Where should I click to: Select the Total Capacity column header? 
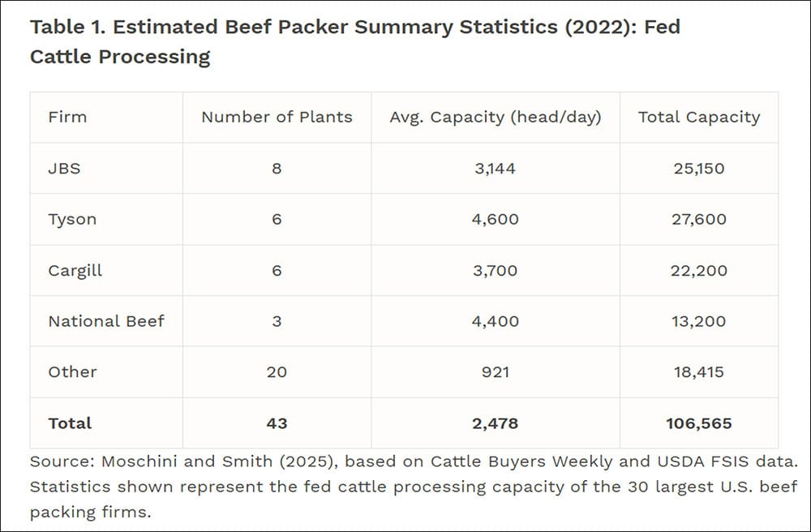pyautogui.click(x=699, y=117)
